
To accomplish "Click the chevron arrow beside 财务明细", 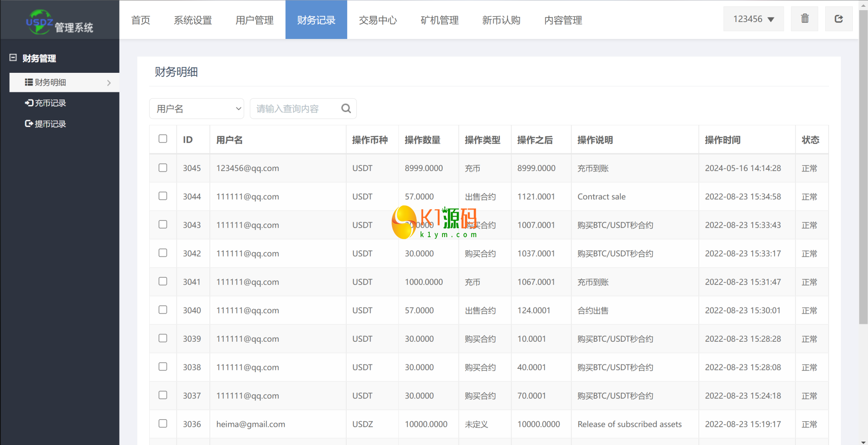I will coord(109,83).
